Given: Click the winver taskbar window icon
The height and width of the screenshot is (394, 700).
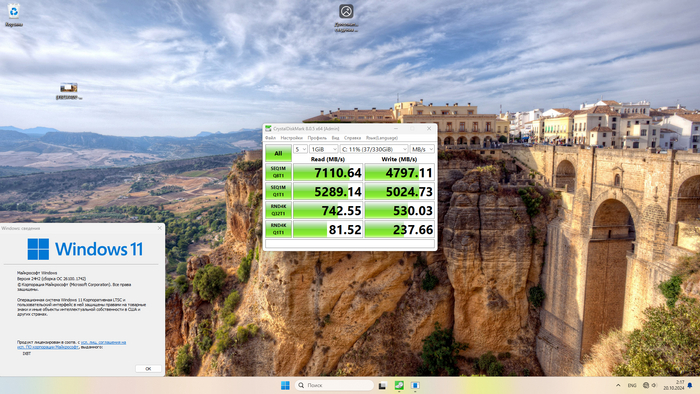Looking at the screenshot, I should (415, 385).
